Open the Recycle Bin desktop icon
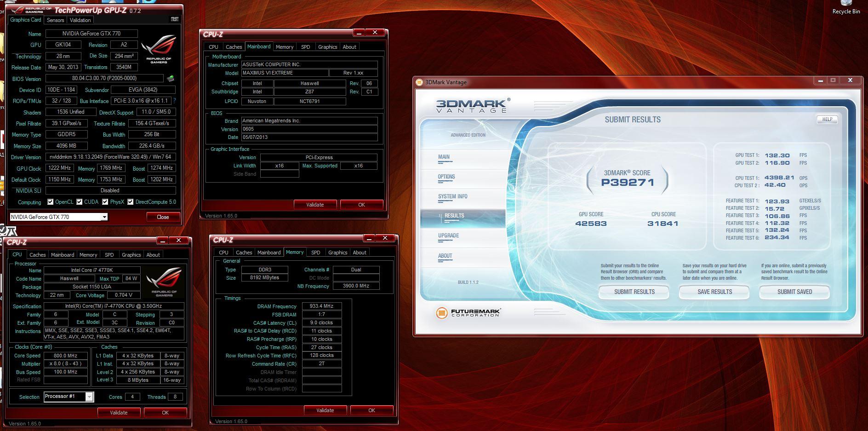The width and height of the screenshot is (868, 431). pos(846,7)
